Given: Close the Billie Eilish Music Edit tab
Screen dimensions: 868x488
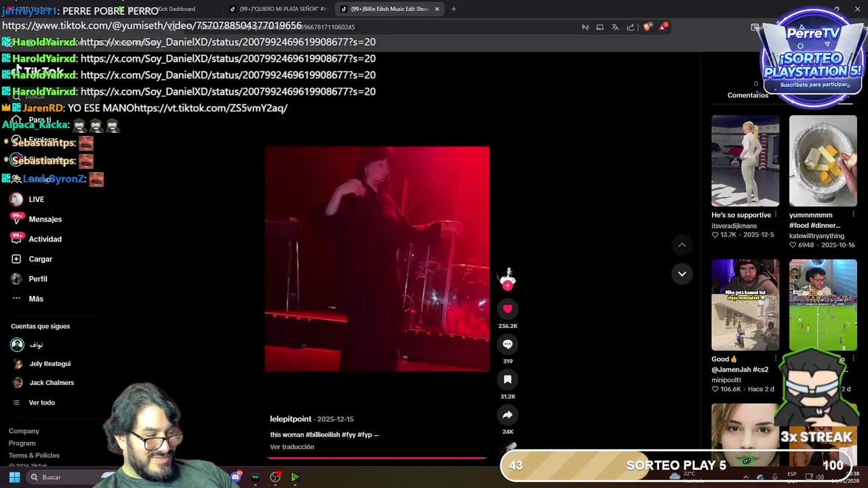Looking at the screenshot, I should (x=437, y=9).
